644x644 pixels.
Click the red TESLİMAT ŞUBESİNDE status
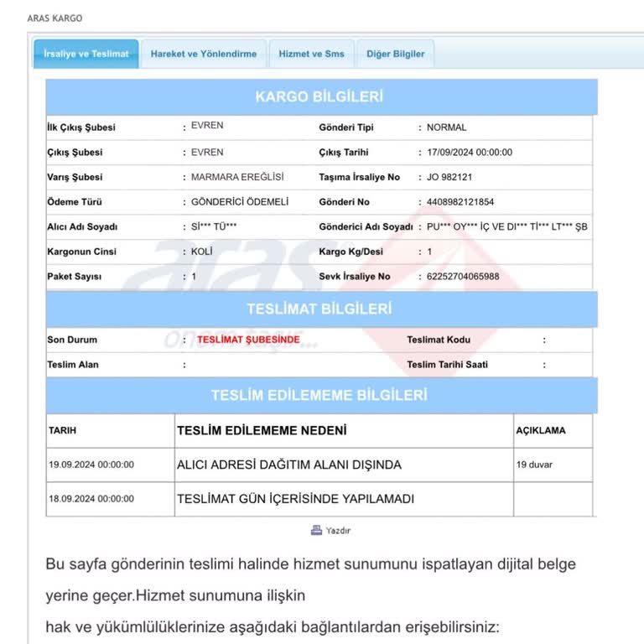(x=248, y=340)
